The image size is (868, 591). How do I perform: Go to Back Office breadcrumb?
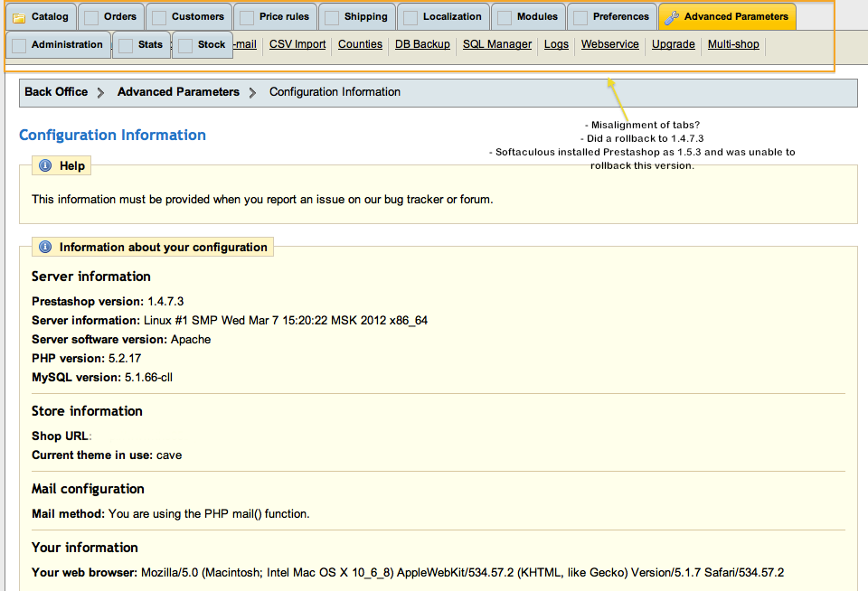(x=56, y=92)
